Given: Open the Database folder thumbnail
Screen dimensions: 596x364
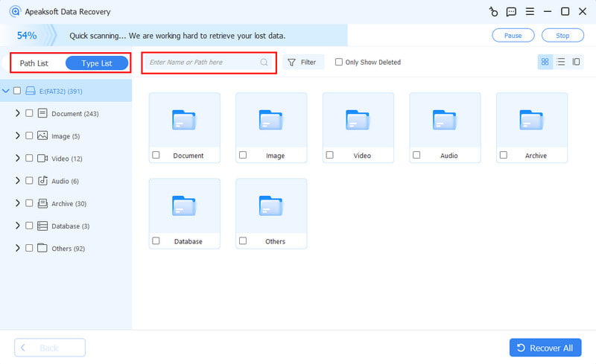Looking at the screenshot, I should pyautogui.click(x=184, y=206).
